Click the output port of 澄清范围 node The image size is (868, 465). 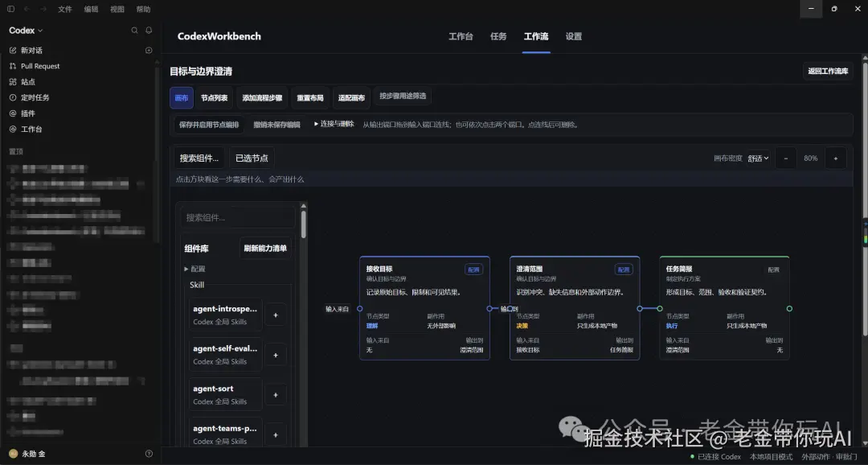pos(640,309)
